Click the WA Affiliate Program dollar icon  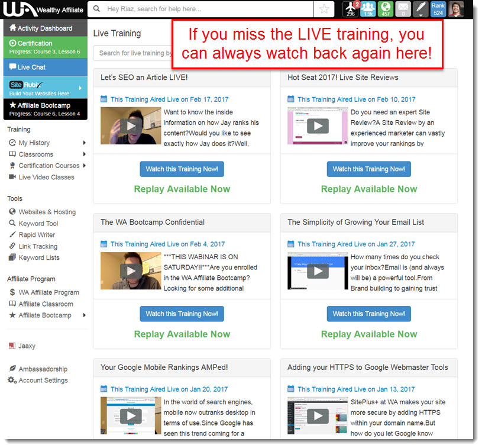pyautogui.click(x=12, y=292)
